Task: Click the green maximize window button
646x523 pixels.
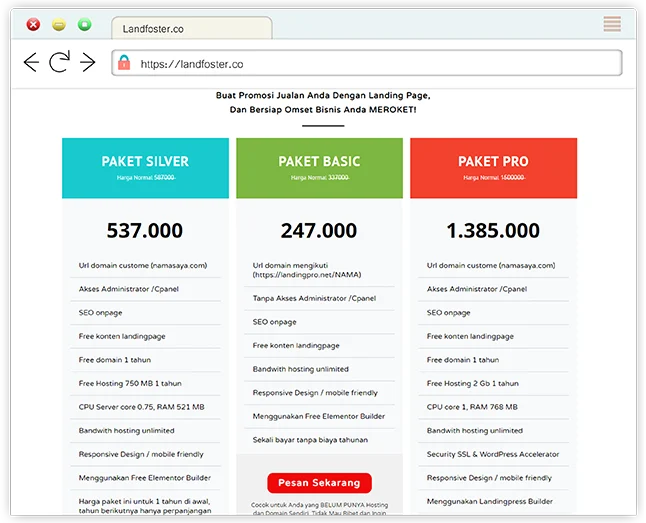Action: (85, 24)
